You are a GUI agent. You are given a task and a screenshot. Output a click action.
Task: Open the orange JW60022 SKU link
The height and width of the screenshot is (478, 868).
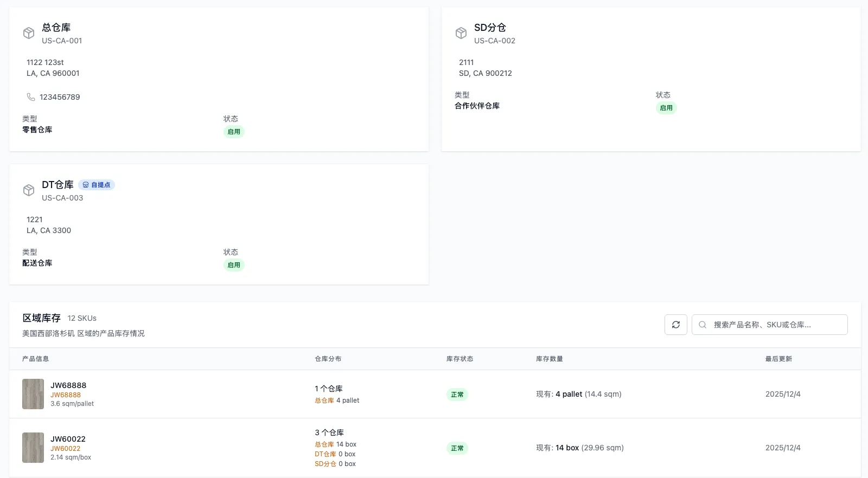pyautogui.click(x=65, y=449)
